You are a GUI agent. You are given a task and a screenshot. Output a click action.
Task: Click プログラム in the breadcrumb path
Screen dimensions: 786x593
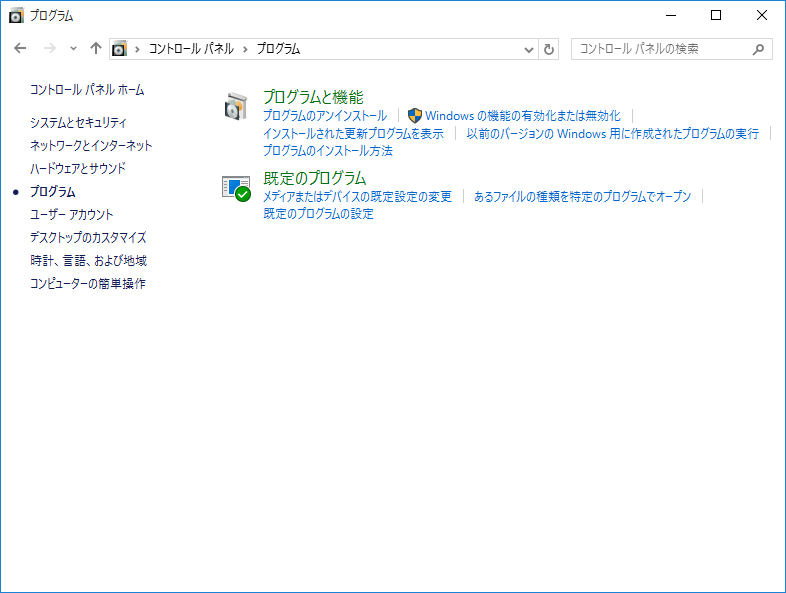coord(278,49)
